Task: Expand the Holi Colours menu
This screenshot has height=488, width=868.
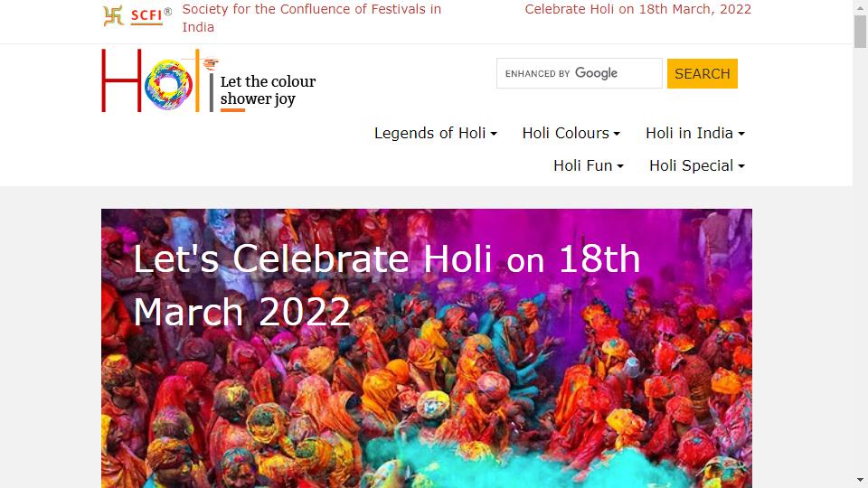Action: pyautogui.click(x=571, y=134)
